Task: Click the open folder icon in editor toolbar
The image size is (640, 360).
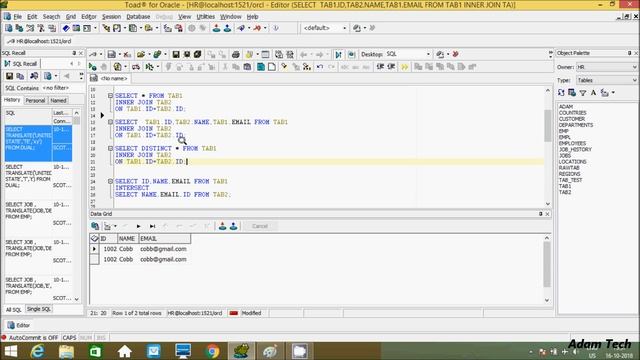Action: (x=141, y=54)
